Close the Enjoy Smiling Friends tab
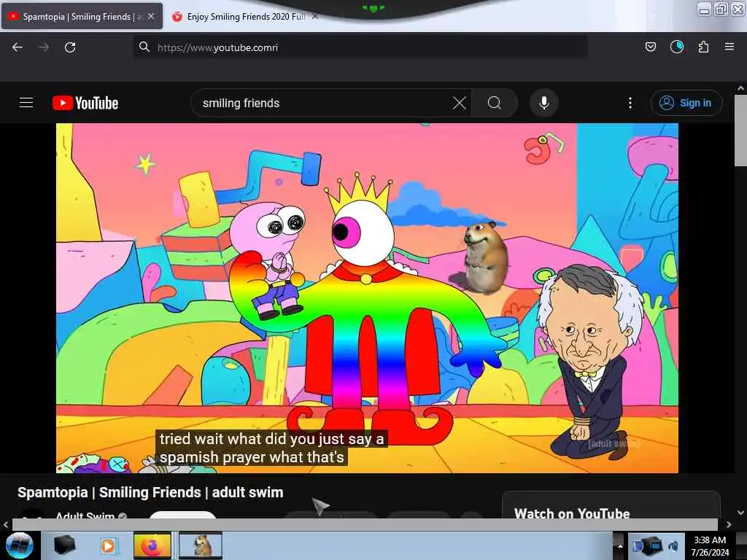 pyautogui.click(x=315, y=16)
